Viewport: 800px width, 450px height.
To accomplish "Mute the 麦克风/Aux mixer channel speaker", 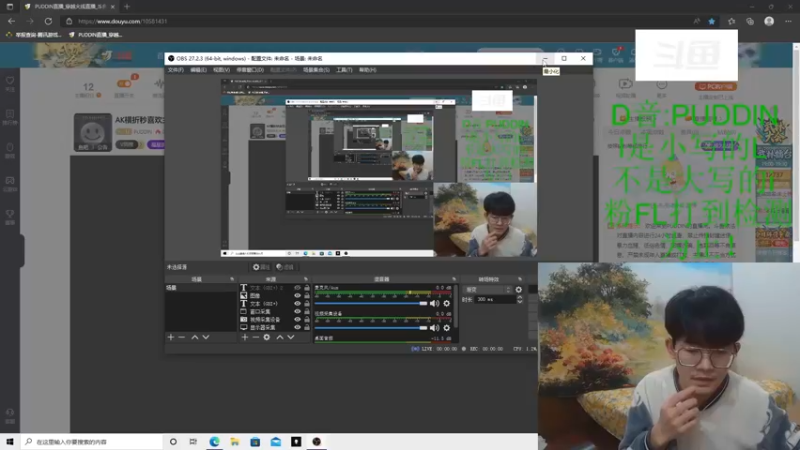I will 434,304.
